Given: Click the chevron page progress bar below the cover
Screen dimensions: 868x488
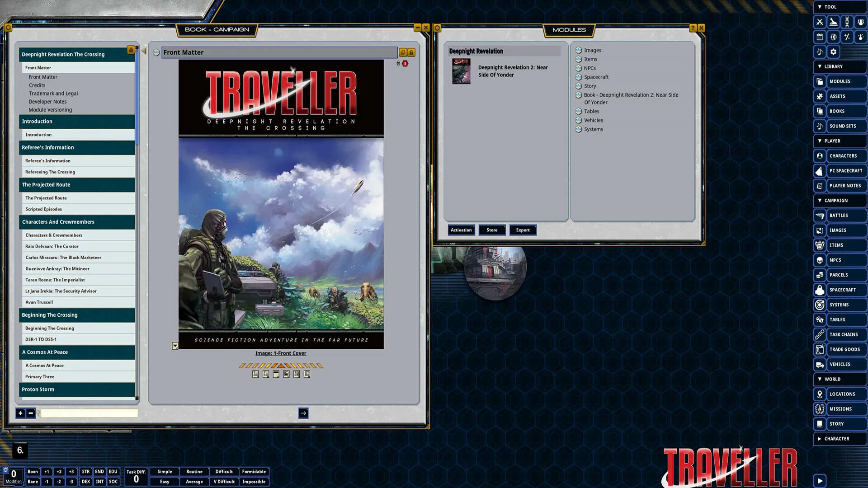Looking at the screenshot, I should 281,366.
